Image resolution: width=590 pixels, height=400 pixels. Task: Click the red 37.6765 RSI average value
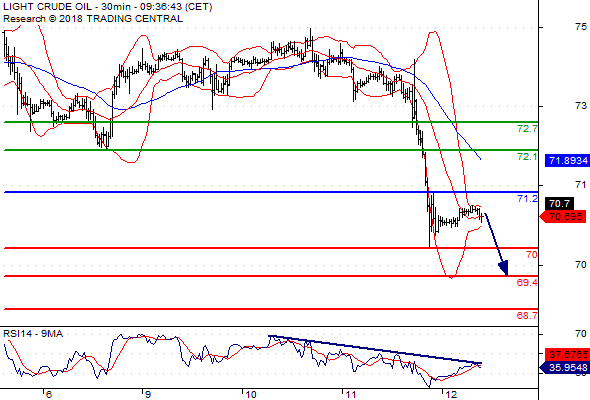[x=567, y=354]
